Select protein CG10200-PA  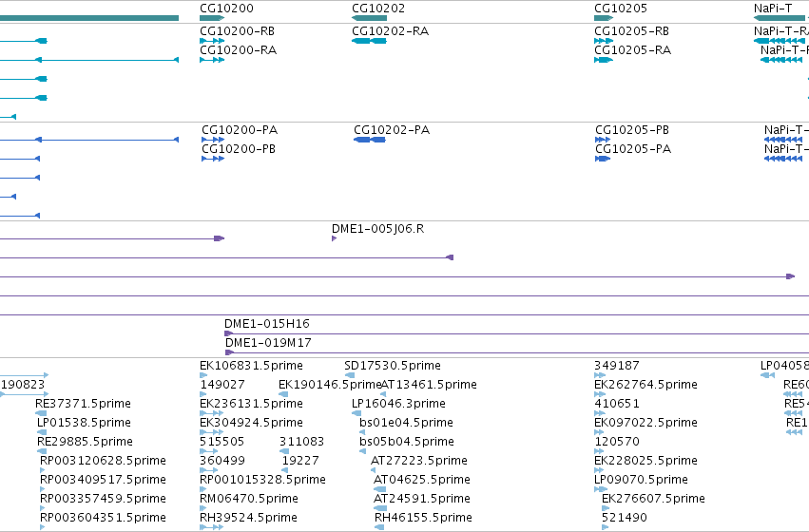click(240, 130)
